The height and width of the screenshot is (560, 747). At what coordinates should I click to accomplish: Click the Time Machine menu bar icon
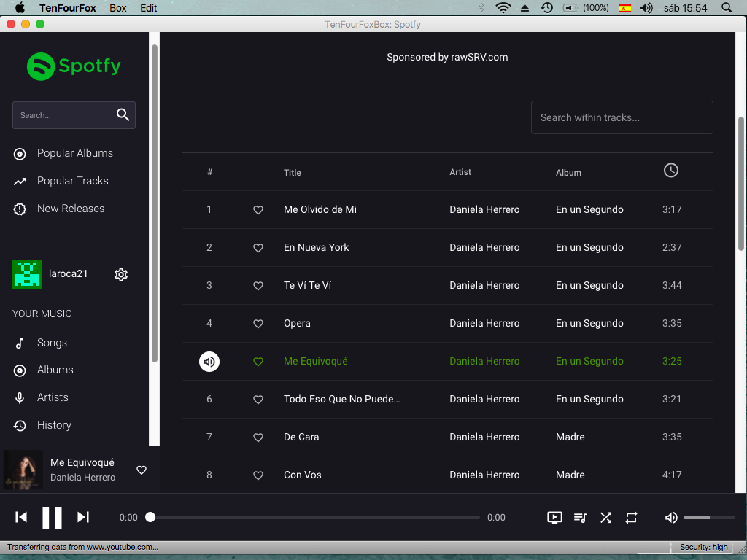coord(547,7)
